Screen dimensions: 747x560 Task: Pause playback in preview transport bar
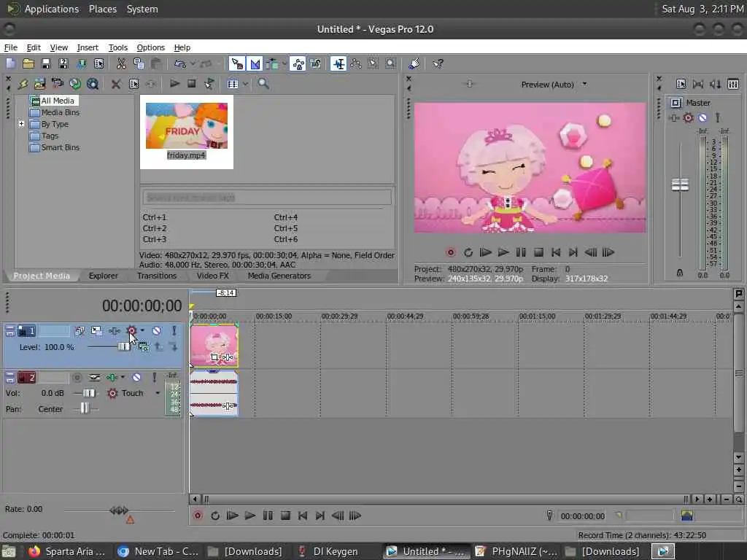point(521,252)
